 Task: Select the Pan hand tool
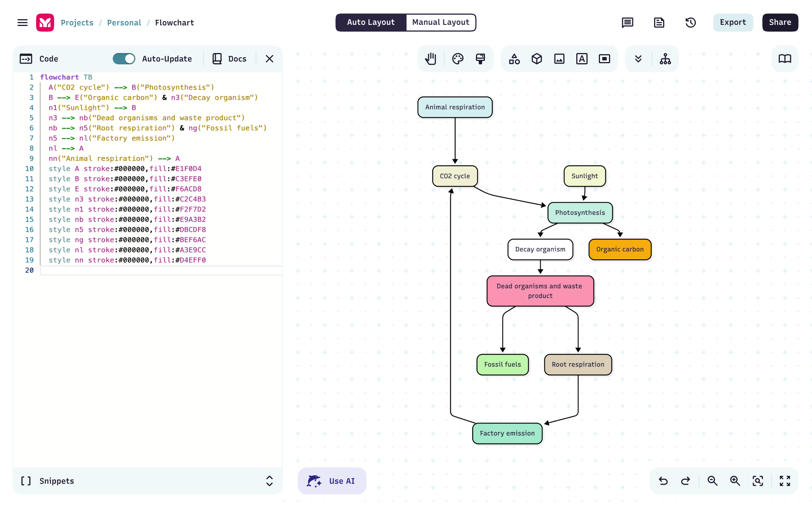[x=430, y=59]
